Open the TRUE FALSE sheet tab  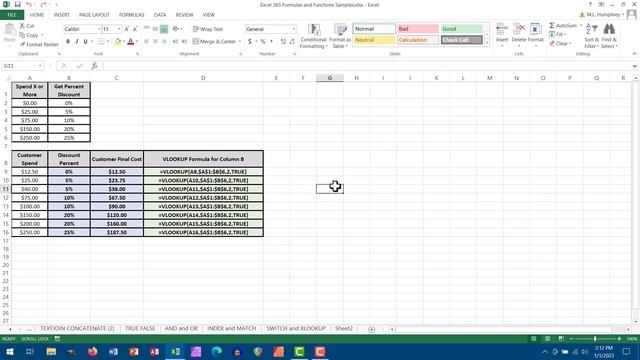(140, 329)
